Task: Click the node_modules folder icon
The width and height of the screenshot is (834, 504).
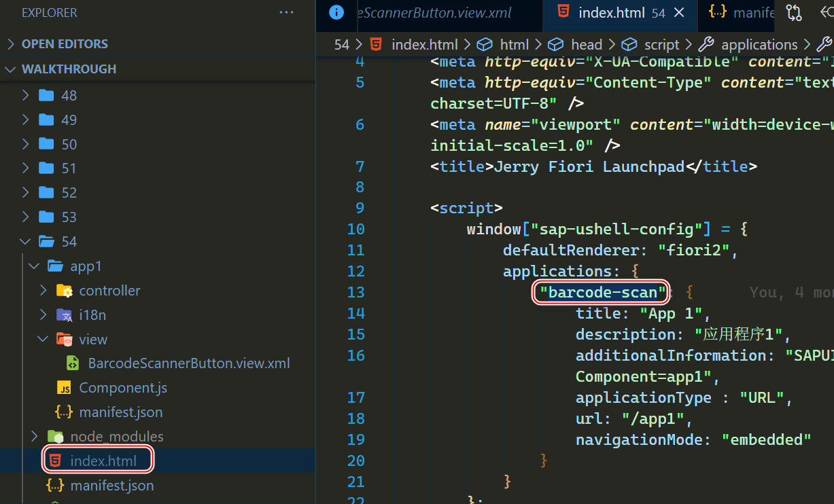Action: tap(55, 437)
